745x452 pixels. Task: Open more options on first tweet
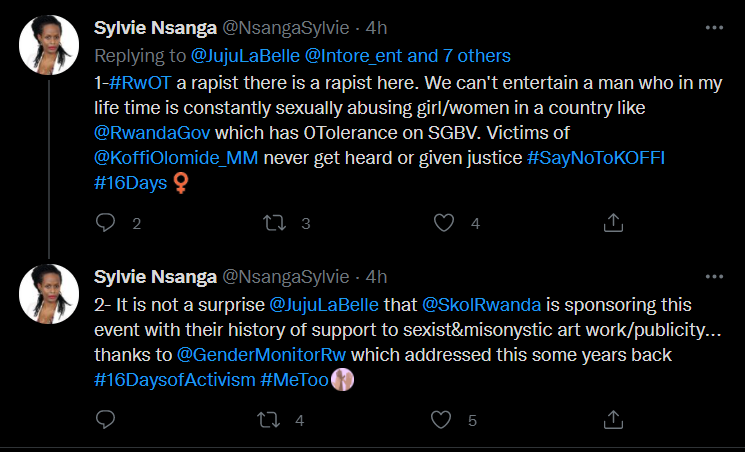(x=712, y=28)
